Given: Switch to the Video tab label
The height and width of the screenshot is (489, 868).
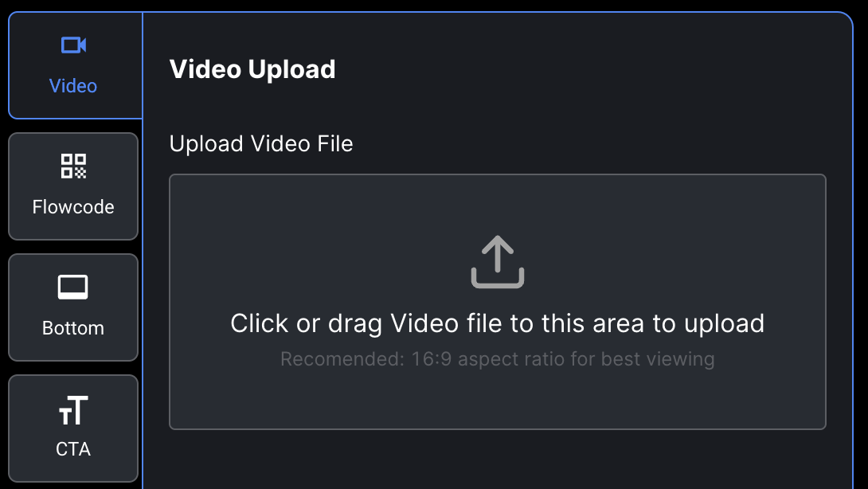Looking at the screenshot, I should coord(73,86).
